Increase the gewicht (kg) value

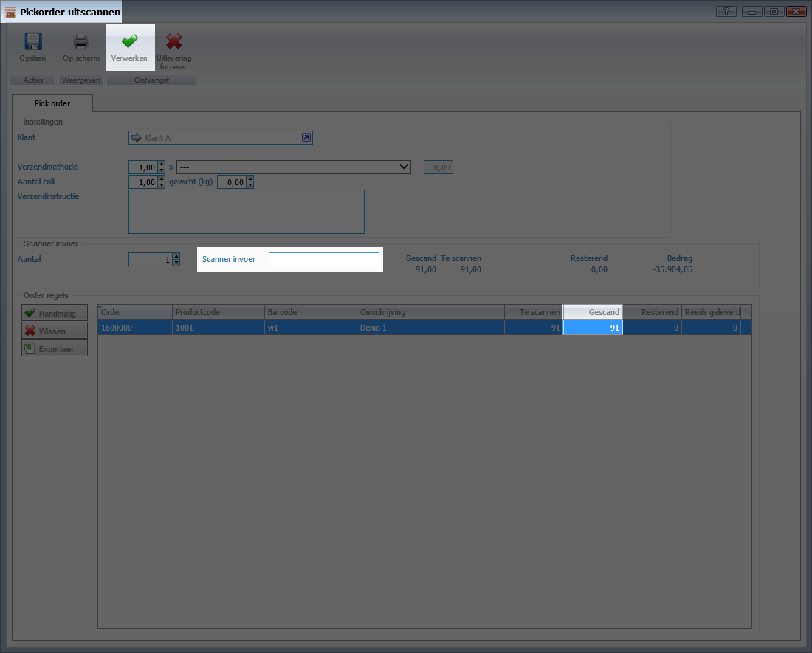click(x=250, y=179)
